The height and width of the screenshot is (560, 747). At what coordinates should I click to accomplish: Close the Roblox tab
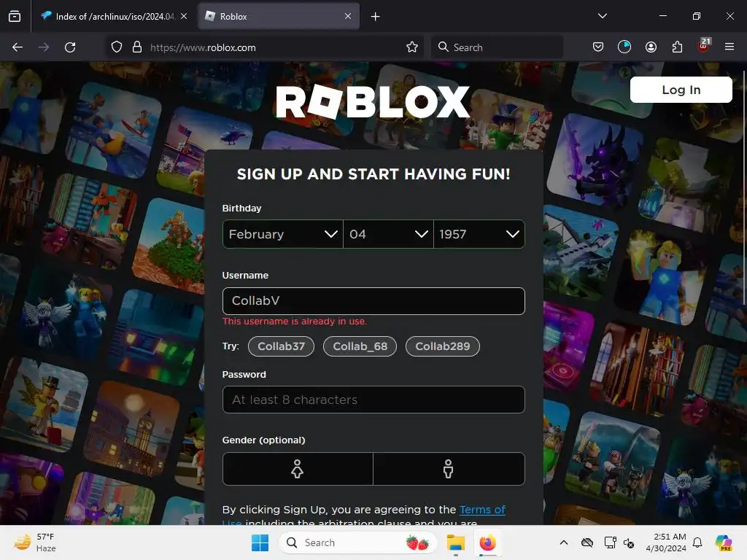click(348, 16)
